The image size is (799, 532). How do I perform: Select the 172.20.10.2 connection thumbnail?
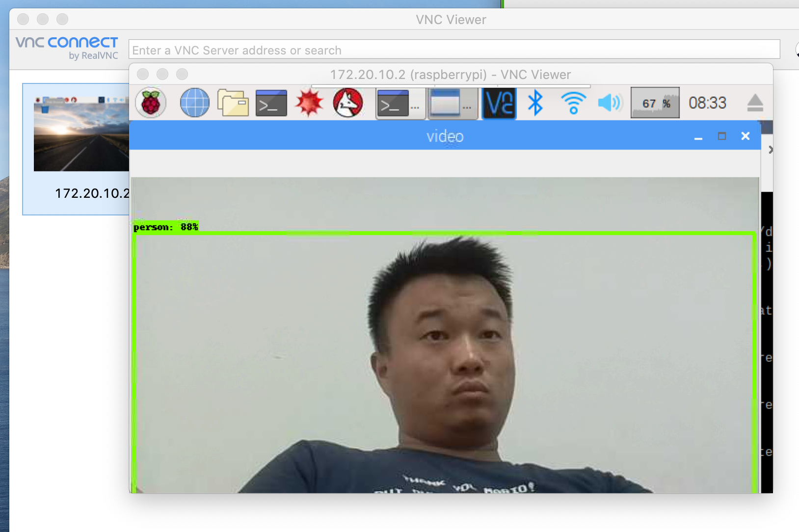pos(81,133)
